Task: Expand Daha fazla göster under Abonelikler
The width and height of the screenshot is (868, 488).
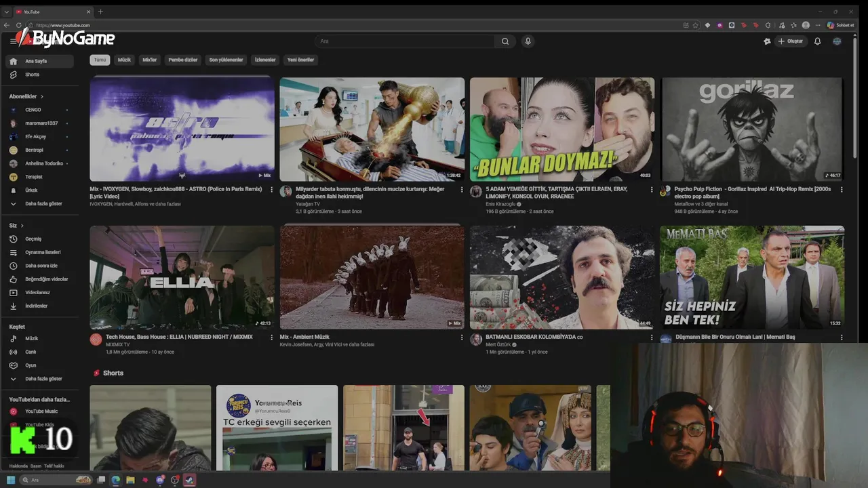Action: [x=39, y=203]
